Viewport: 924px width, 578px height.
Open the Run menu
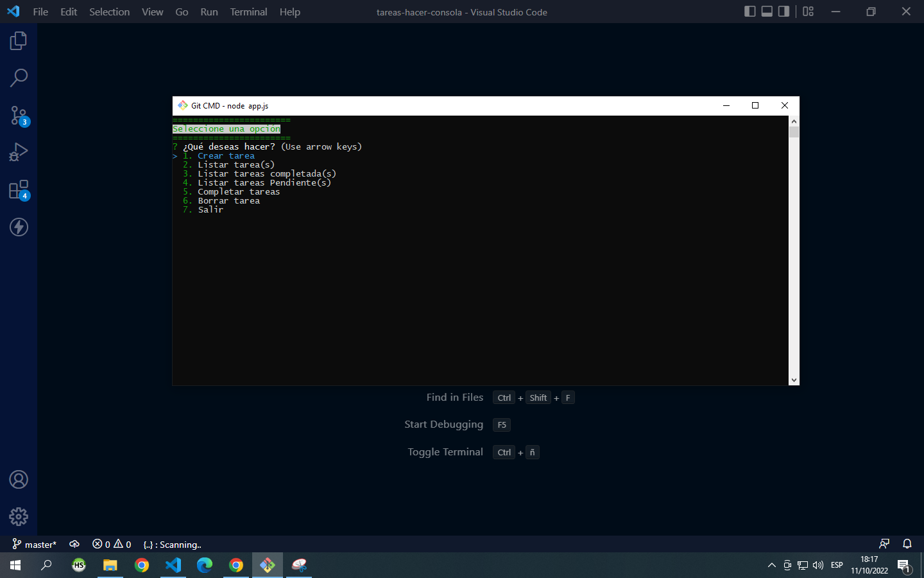pyautogui.click(x=209, y=12)
